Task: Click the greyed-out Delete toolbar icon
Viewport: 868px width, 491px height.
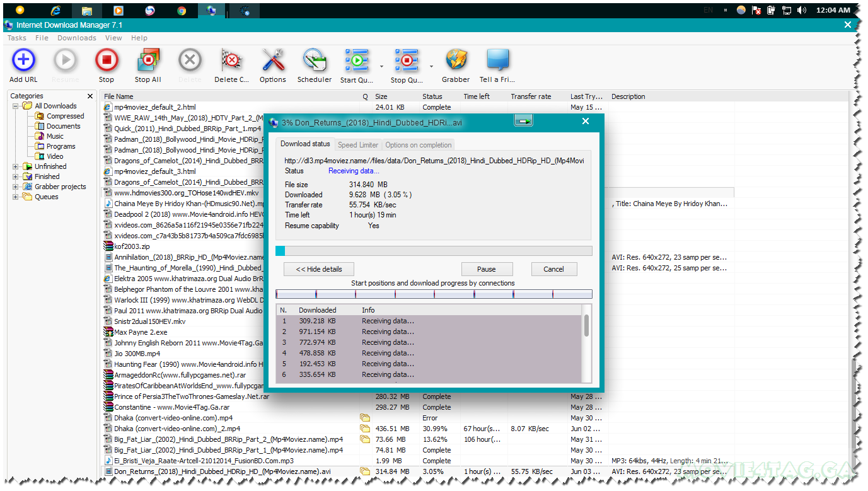Action: coord(190,61)
